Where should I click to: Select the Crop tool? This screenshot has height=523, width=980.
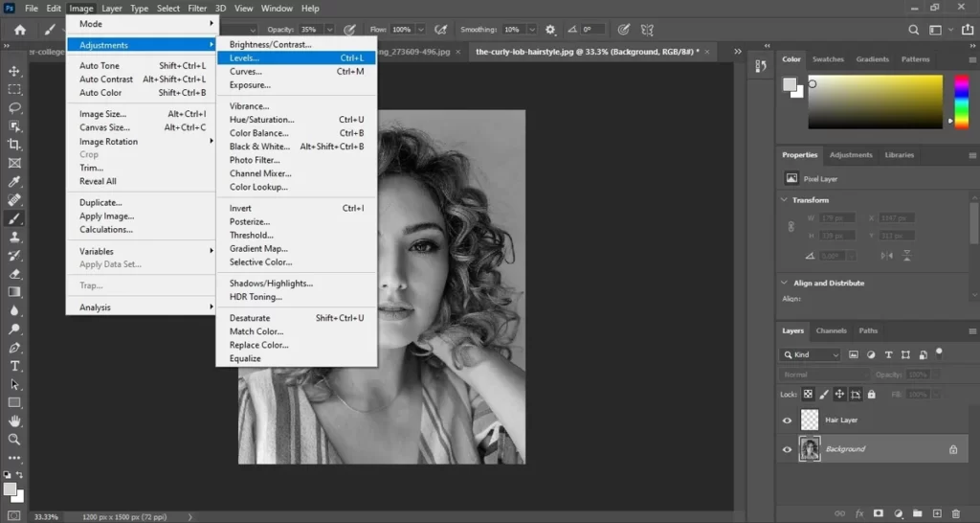tap(14, 145)
